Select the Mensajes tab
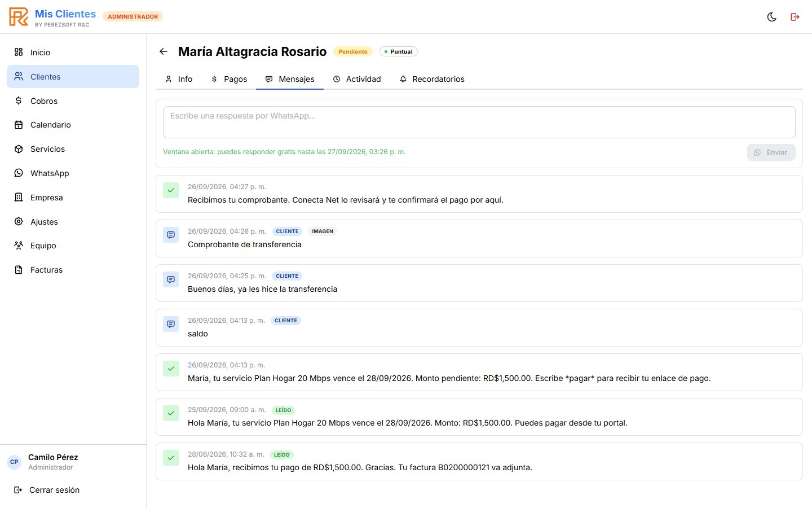This screenshot has width=812, height=508. [290, 79]
